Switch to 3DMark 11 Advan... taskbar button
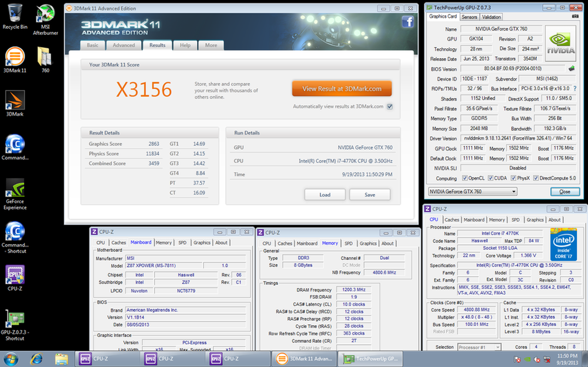 [x=304, y=359]
